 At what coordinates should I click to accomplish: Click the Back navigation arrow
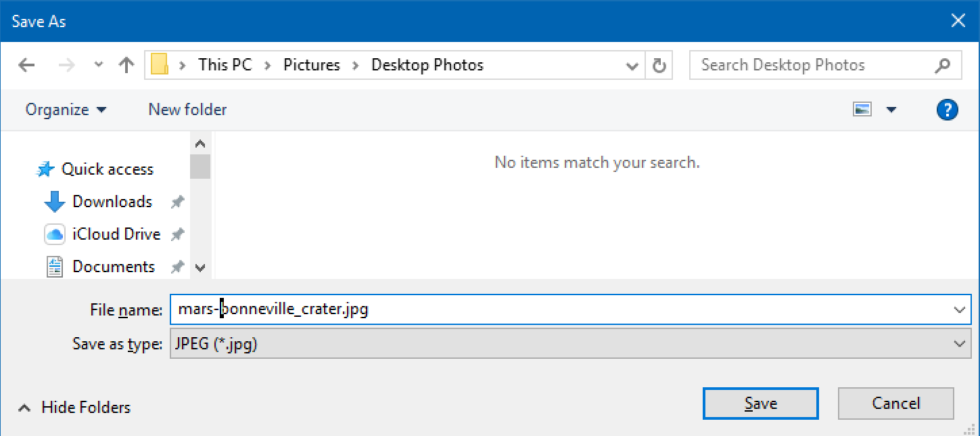[x=26, y=64]
